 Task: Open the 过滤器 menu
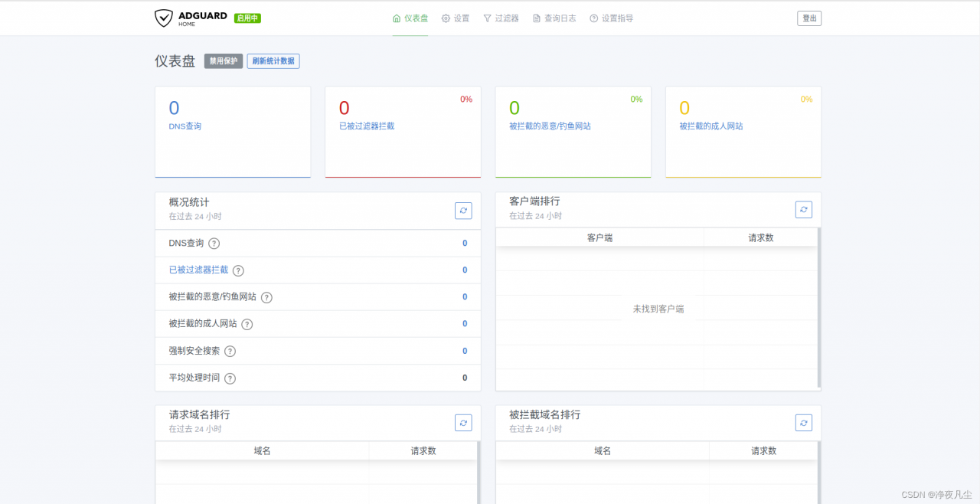pyautogui.click(x=501, y=18)
